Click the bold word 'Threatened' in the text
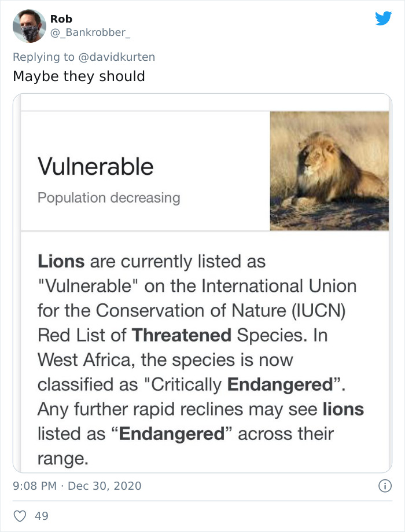The image size is (405, 532). [x=181, y=335]
